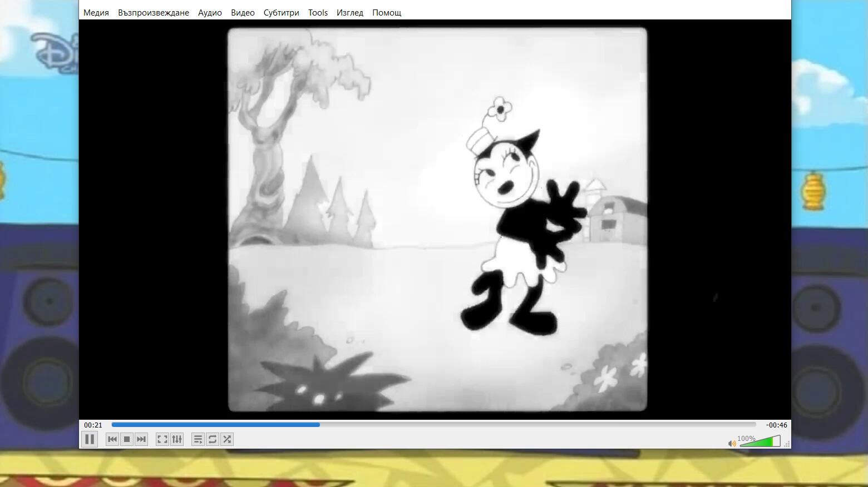Image resolution: width=868 pixels, height=487 pixels.
Task: Toggle shuffle random playback
Action: [x=227, y=439]
